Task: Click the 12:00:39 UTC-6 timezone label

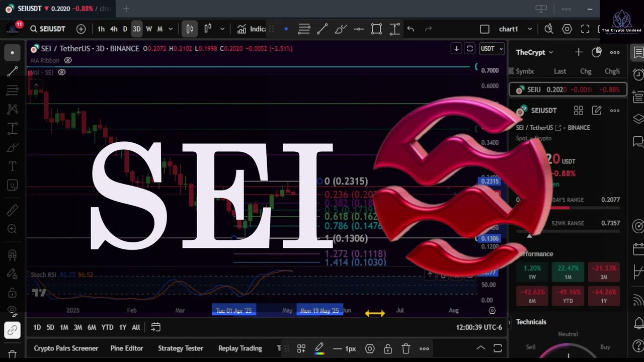Action: (479, 327)
